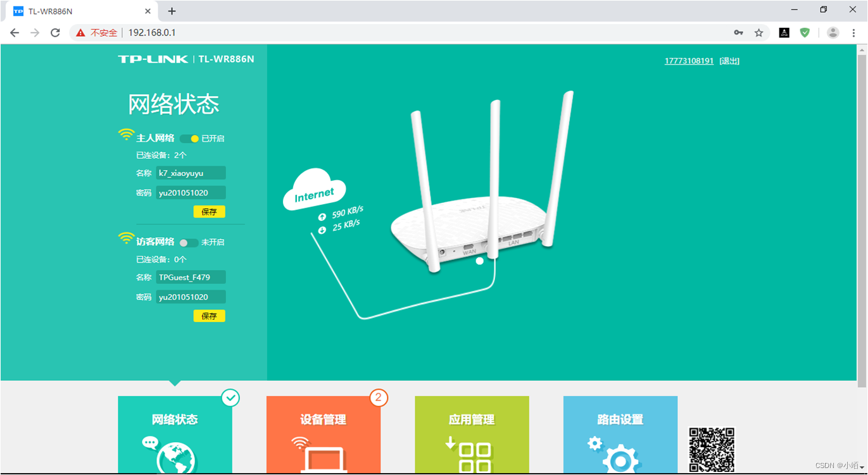Open the 设备管理 tile
This screenshot has width=868, height=475.
click(x=324, y=435)
